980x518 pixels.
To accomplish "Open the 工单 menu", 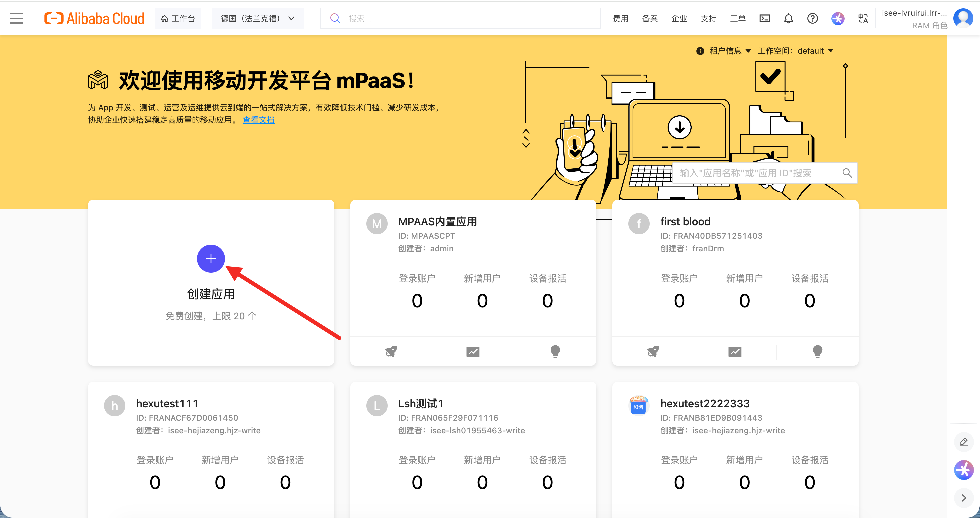I will coord(737,18).
